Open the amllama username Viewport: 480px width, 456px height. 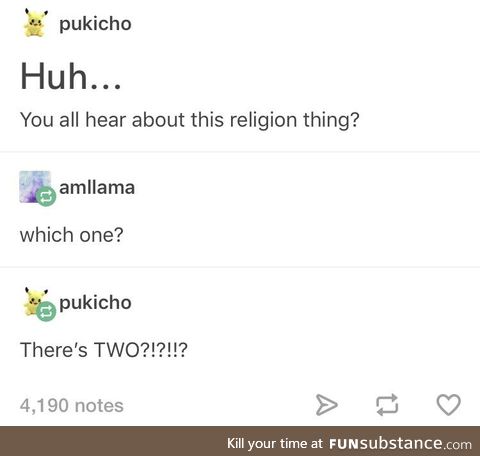97,187
